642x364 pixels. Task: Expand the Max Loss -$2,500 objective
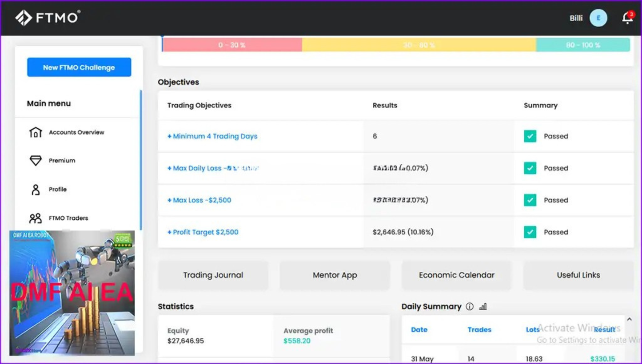pyautogui.click(x=199, y=200)
